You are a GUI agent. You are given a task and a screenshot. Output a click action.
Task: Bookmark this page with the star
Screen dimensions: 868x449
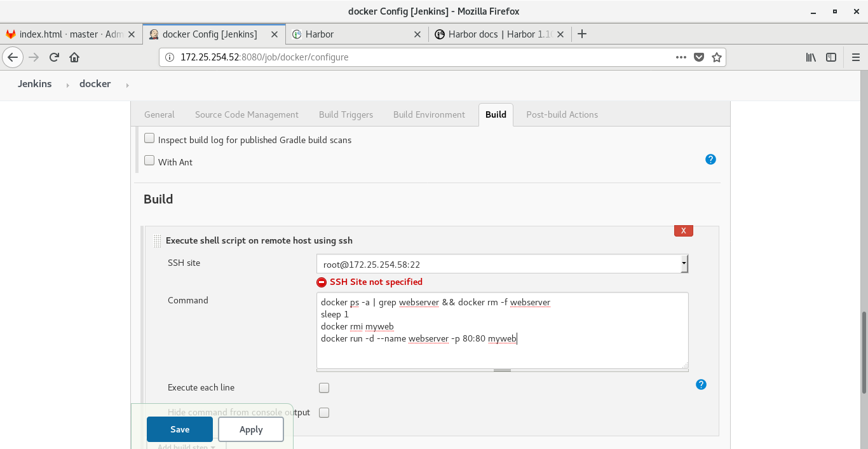tap(717, 57)
